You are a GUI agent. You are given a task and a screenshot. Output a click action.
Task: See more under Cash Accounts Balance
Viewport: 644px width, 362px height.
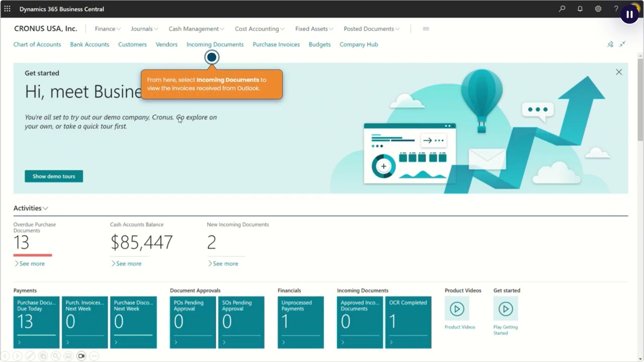pyautogui.click(x=126, y=263)
